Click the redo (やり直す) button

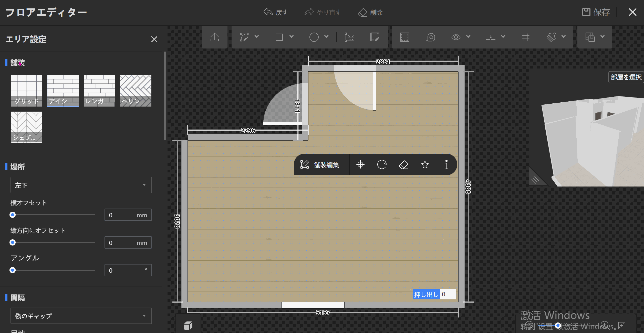tap(323, 12)
